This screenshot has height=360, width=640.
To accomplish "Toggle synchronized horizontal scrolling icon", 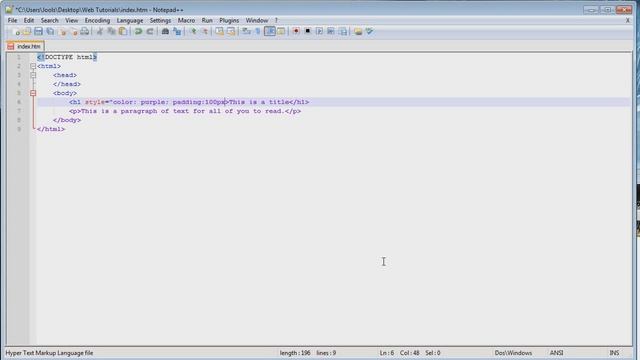I will tap(231, 31).
